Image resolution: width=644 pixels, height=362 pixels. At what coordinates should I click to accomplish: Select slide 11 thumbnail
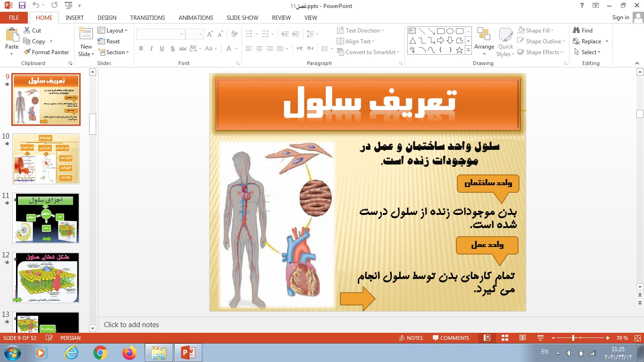(x=46, y=218)
